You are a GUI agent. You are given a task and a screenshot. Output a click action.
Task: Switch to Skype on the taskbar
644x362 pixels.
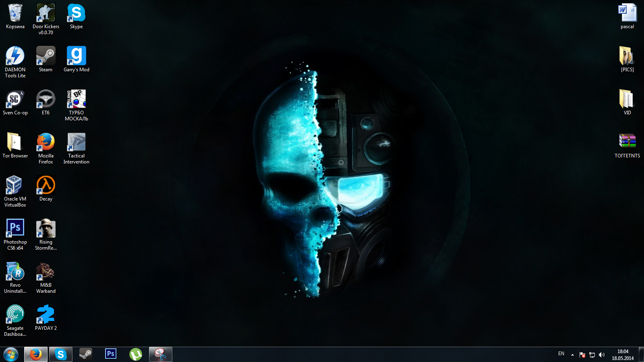(61, 354)
